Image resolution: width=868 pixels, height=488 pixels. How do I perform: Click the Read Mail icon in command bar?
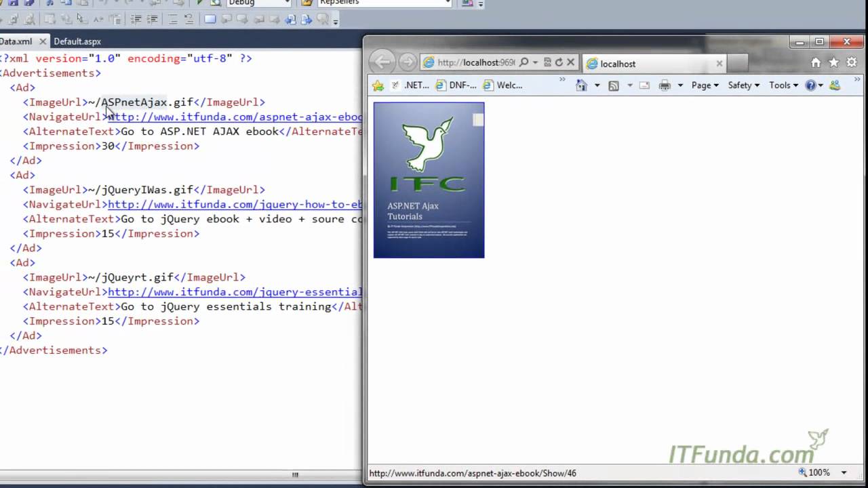pyautogui.click(x=644, y=85)
